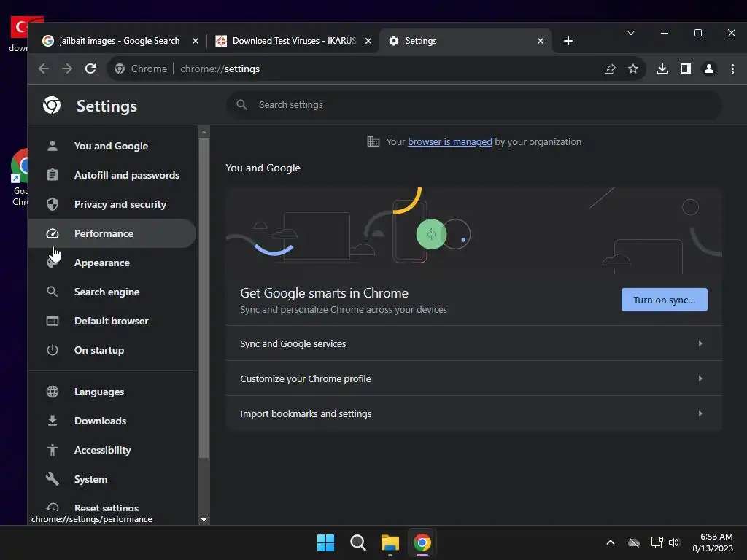The height and width of the screenshot is (560, 747).
Task: Click the sidebar scrollbar thumb
Action: tap(204, 297)
